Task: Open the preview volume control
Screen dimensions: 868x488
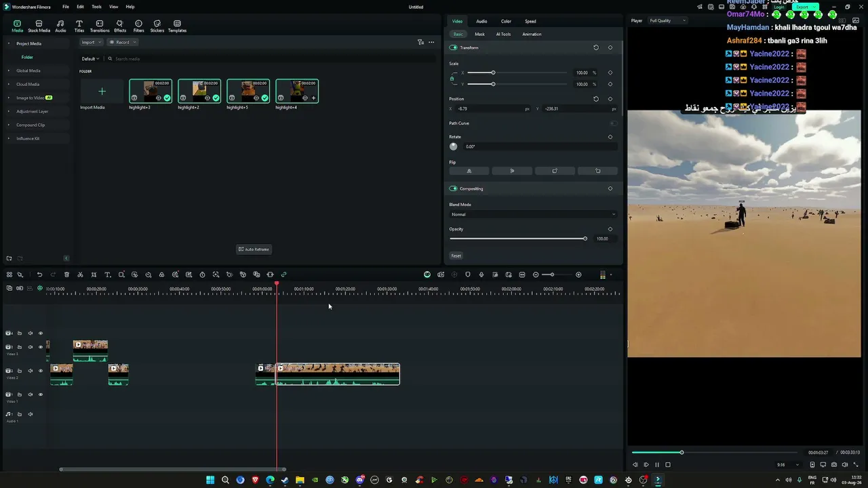Action: point(845,465)
